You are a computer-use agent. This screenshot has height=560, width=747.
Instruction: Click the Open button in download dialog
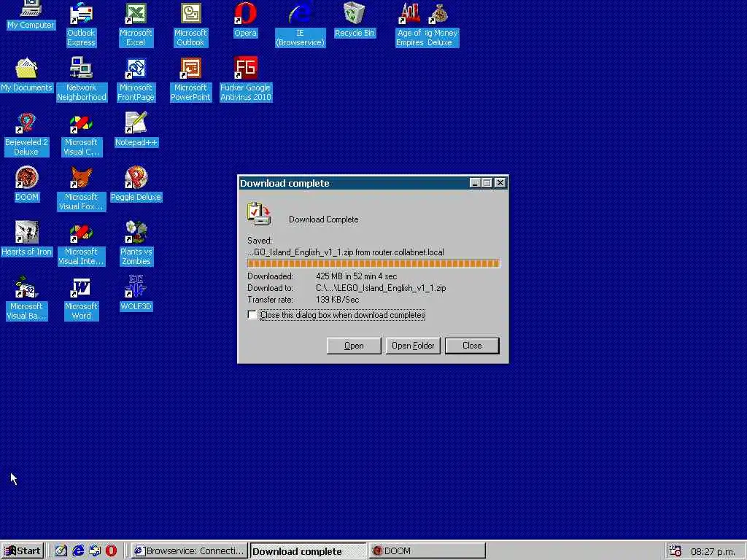pyautogui.click(x=354, y=346)
